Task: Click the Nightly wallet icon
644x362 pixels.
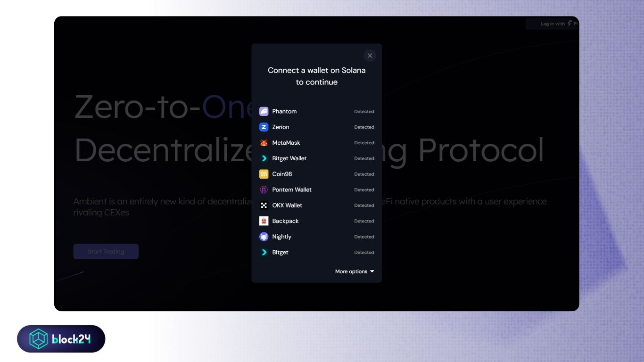Action: coord(264,237)
